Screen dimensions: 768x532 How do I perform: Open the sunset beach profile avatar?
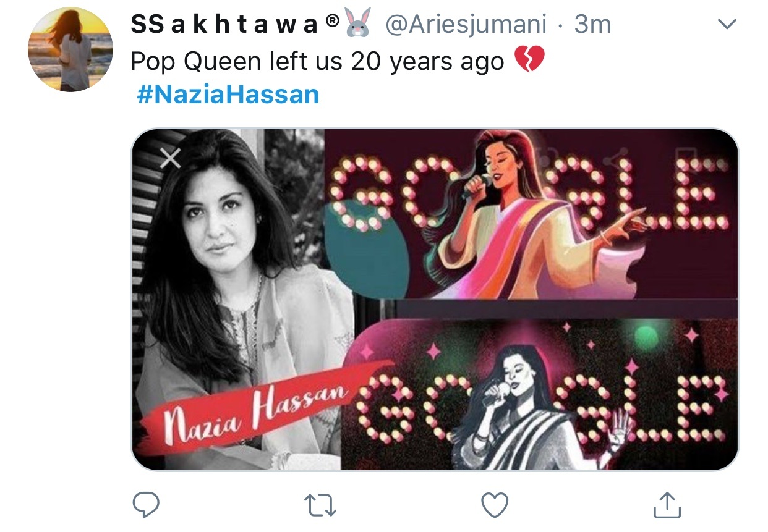pyautogui.click(x=70, y=49)
